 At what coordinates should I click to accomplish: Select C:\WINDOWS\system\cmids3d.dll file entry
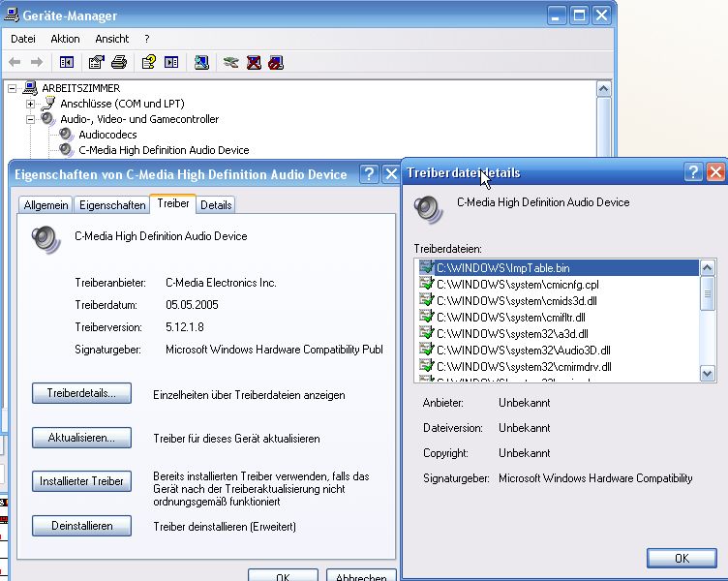516,300
